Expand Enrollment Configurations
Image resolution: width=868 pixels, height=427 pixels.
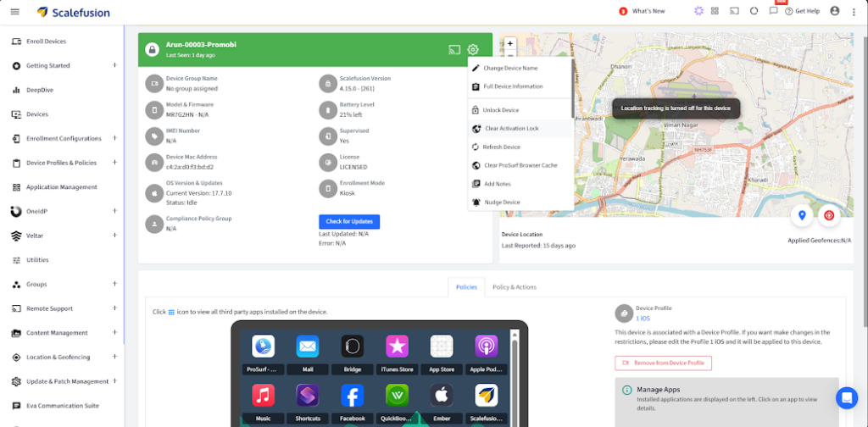114,138
